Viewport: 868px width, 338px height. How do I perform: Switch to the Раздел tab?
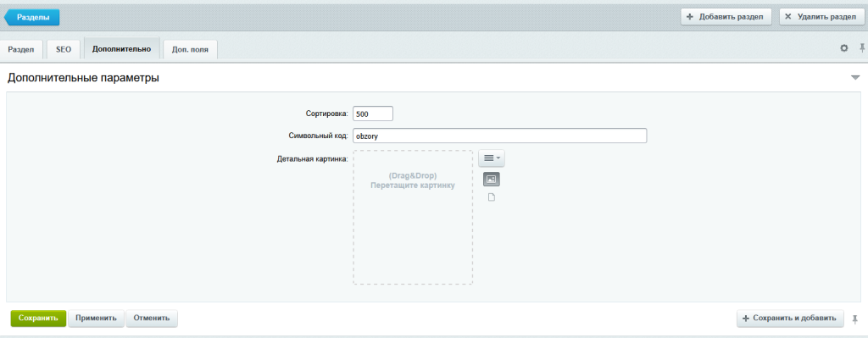pyautogui.click(x=21, y=49)
